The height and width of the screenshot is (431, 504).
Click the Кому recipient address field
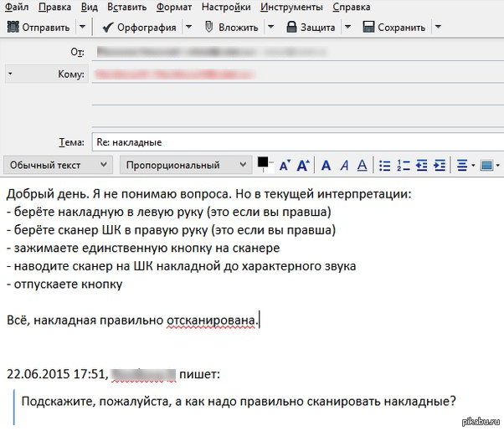(x=298, y=74)
